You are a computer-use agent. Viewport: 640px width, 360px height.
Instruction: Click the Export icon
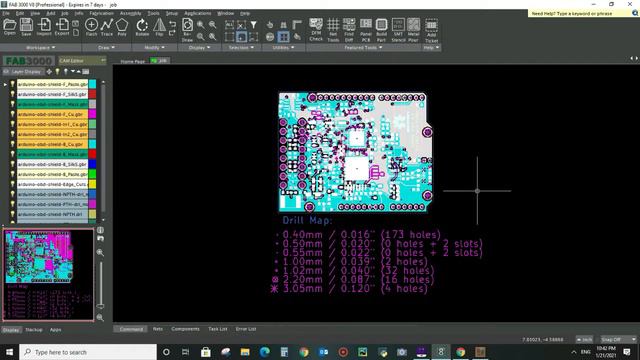pyautogui.click(x=62, y=27)
